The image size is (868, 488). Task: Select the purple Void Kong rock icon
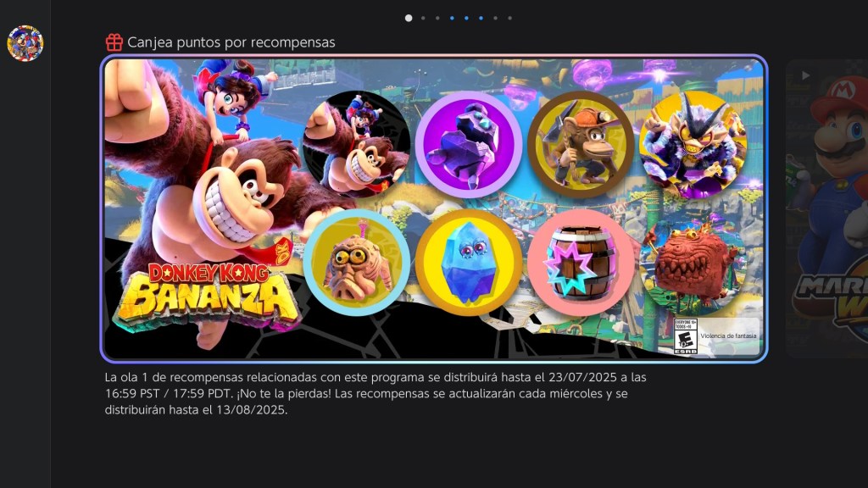coord(468,145)
